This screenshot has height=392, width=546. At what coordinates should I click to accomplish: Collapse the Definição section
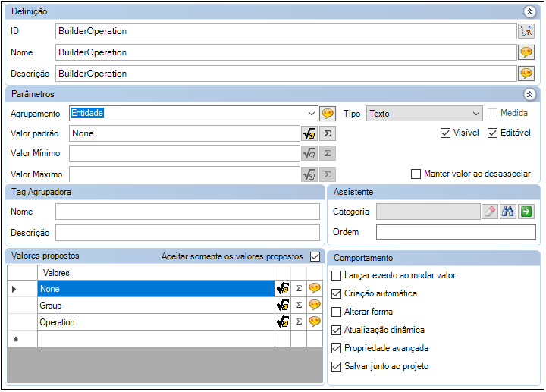tap(529, 12)
